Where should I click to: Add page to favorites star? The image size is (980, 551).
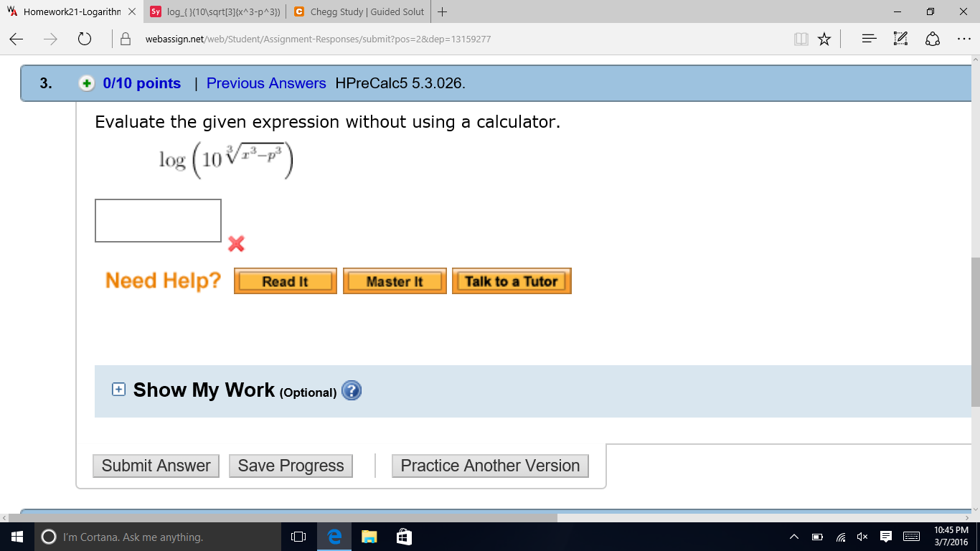824,39
